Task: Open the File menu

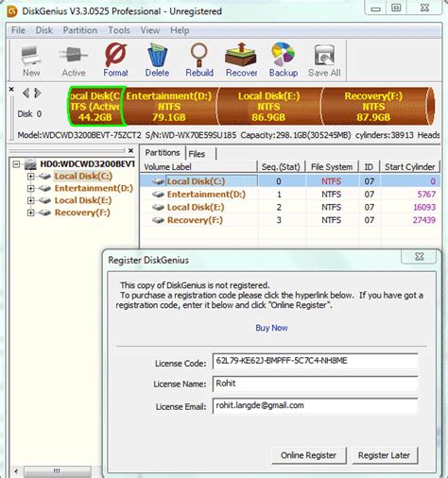Action: pos(18,30)
